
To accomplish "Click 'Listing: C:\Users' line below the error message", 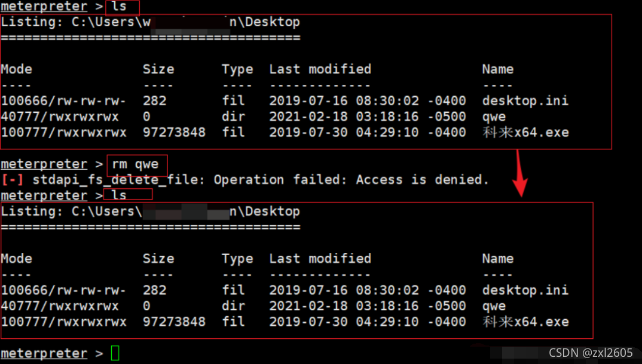I will point(150,212).
